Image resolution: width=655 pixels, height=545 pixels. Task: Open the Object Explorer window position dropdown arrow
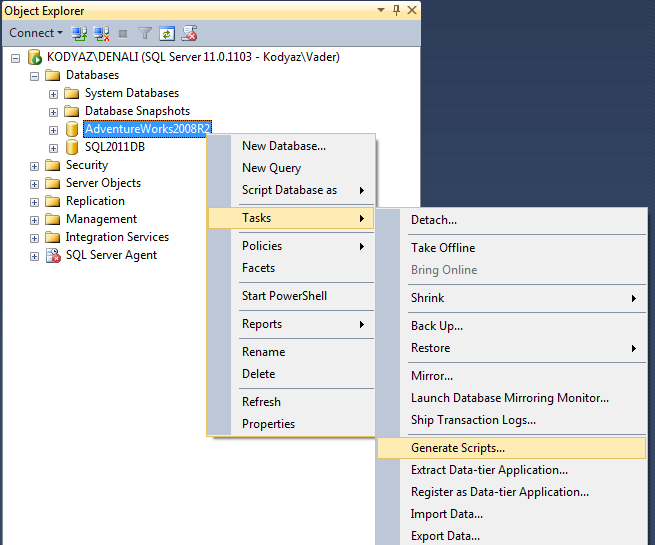(381, 10)
